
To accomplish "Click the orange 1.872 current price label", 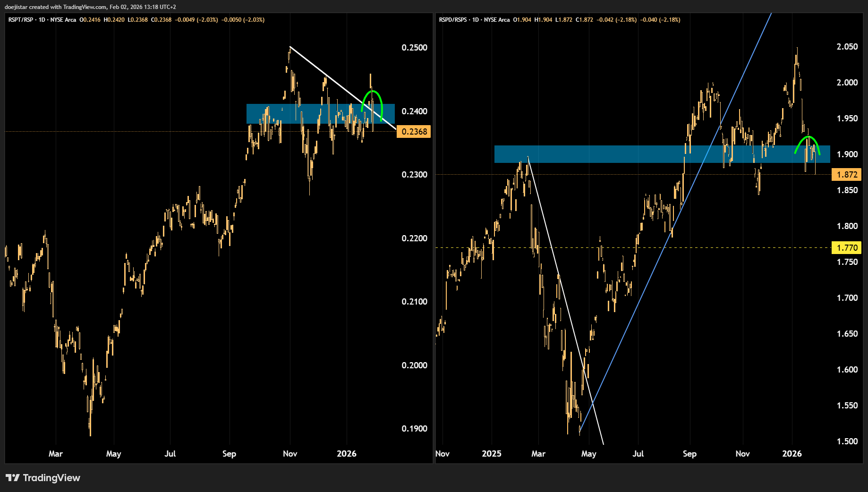I will (846, 175).
